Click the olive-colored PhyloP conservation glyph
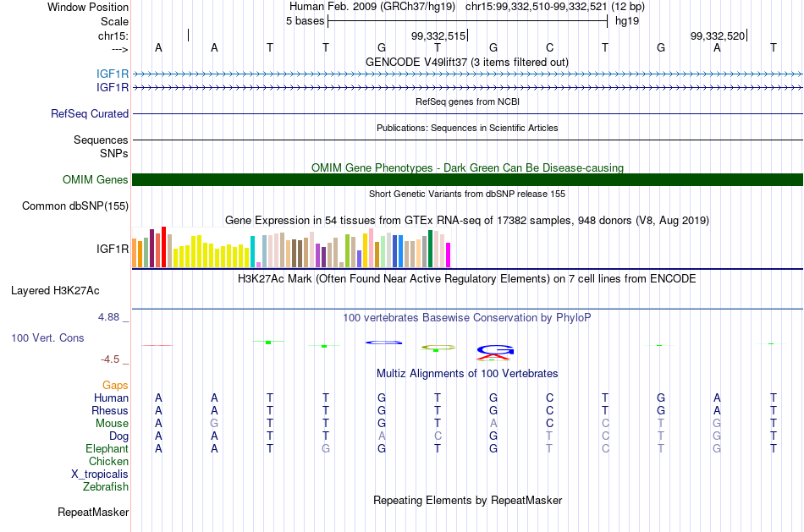This screenshot has width=804, height=532. 438,347
